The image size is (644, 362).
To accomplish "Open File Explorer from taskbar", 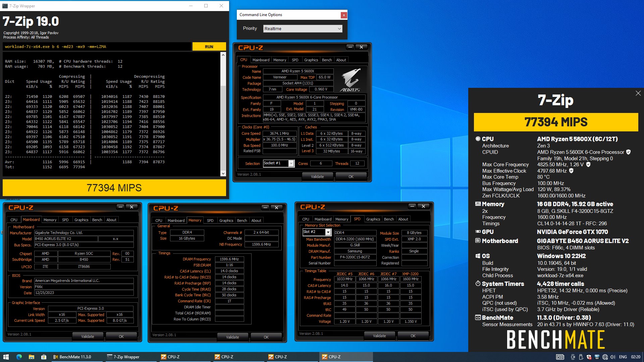I will pos(31,357).
